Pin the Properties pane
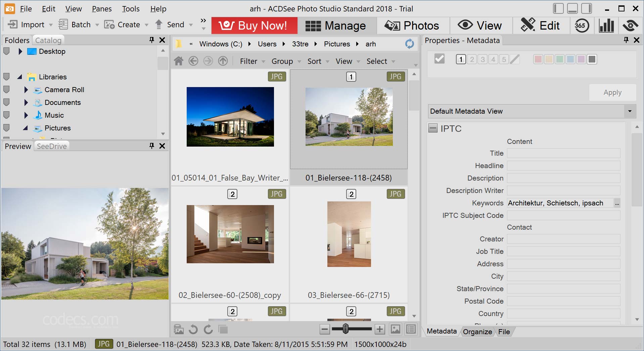The width and height of the screenshot is (644, 351). click(626, 40)
